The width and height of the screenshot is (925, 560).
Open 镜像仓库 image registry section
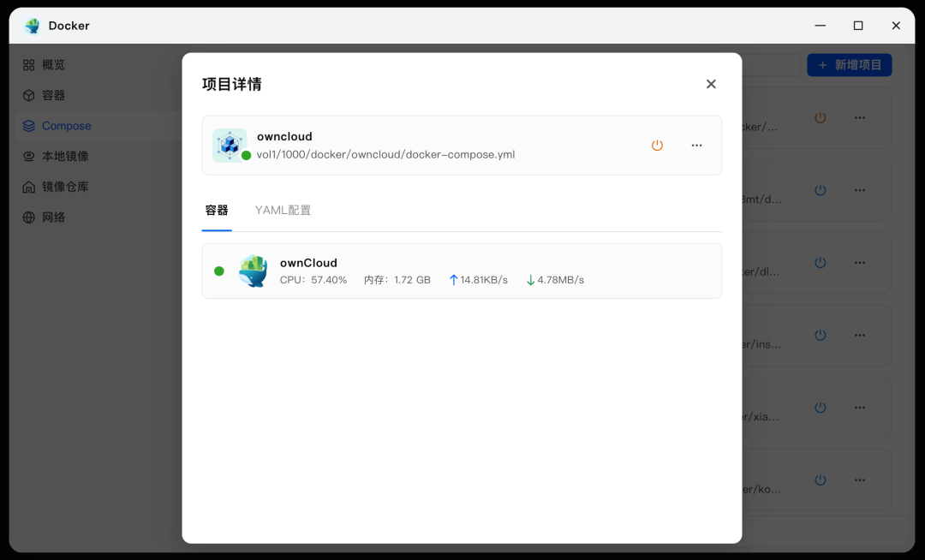coord(56,187)
